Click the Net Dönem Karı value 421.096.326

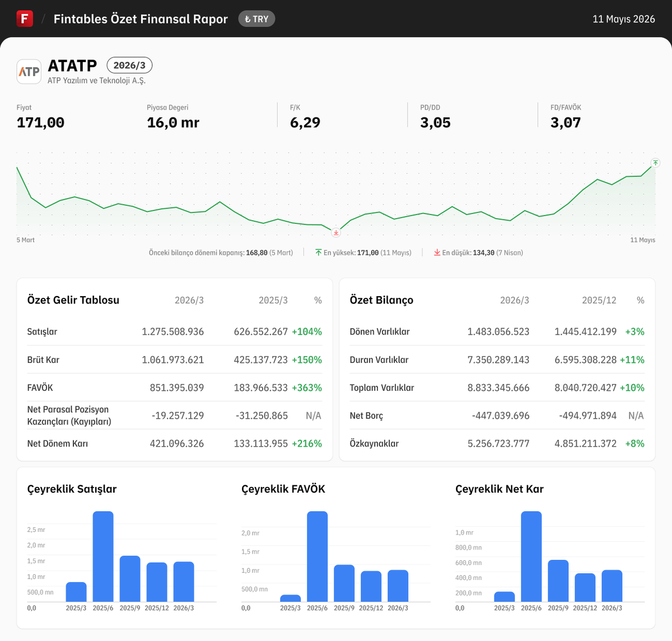(177, 443)
